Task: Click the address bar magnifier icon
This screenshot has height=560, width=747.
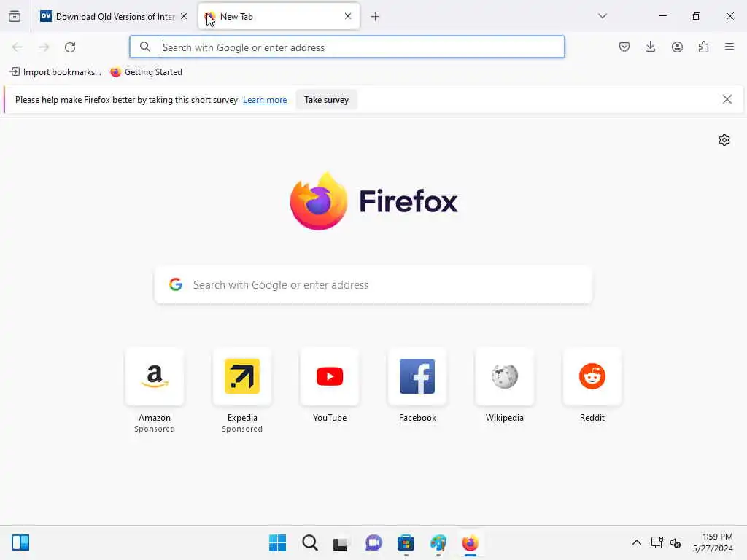Action: tap(145, 47)
